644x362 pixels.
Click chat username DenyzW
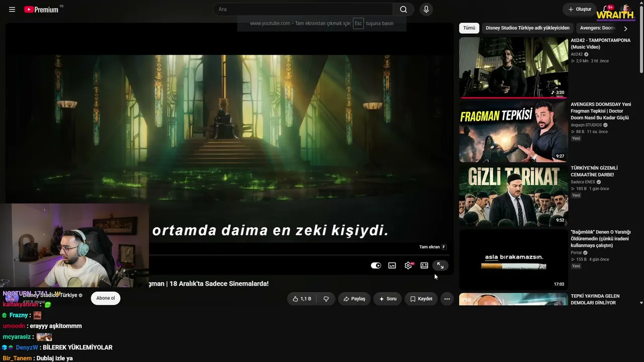click(27, 347)
